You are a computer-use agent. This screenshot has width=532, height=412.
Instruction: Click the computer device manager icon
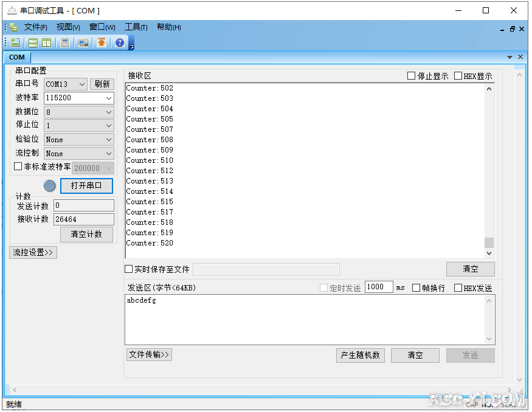(x=83, y=43)
